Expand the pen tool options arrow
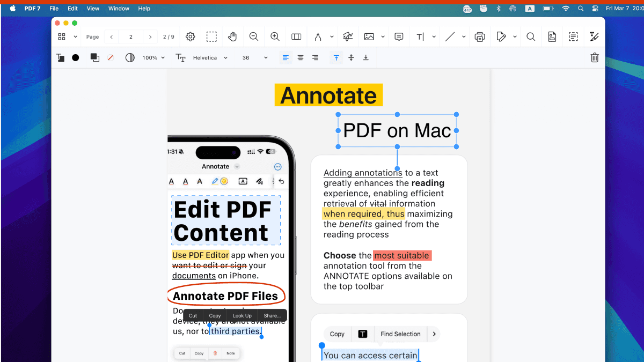644x362 pixels. coord(332,36)
